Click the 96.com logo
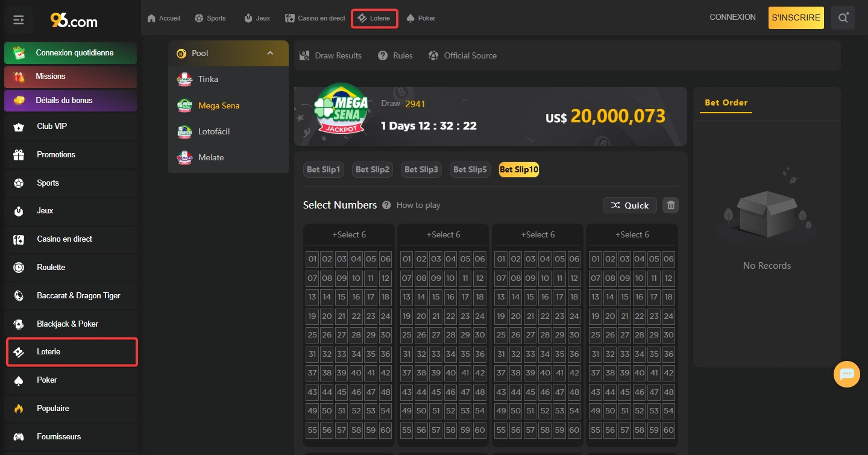 pos(74,21)
